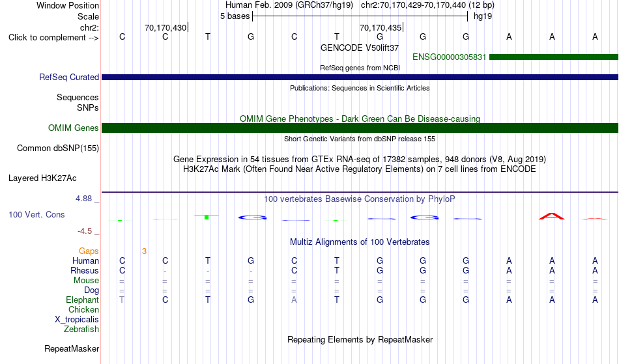The width and height of the screenshot is (619, 364).
Task: Click the GTEx Gene Expression track title
Action: (x=360, y=160)
